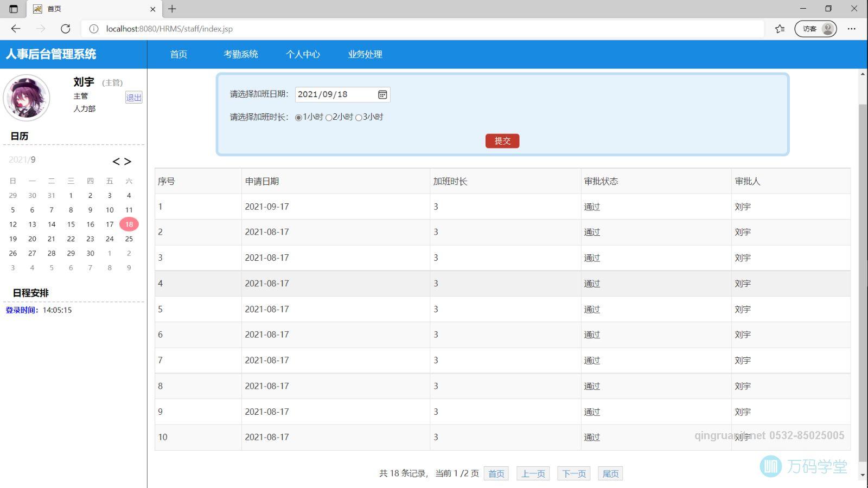The height and width of the screenshot is (488, 868).
Task: Go to the 下一页 next page
Action: (x=573, y=473)
